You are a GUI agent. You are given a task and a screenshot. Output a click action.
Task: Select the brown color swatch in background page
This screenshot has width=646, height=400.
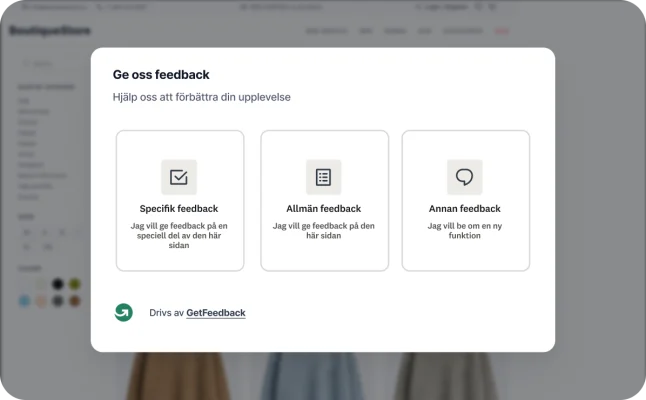(x=75, y=301)
